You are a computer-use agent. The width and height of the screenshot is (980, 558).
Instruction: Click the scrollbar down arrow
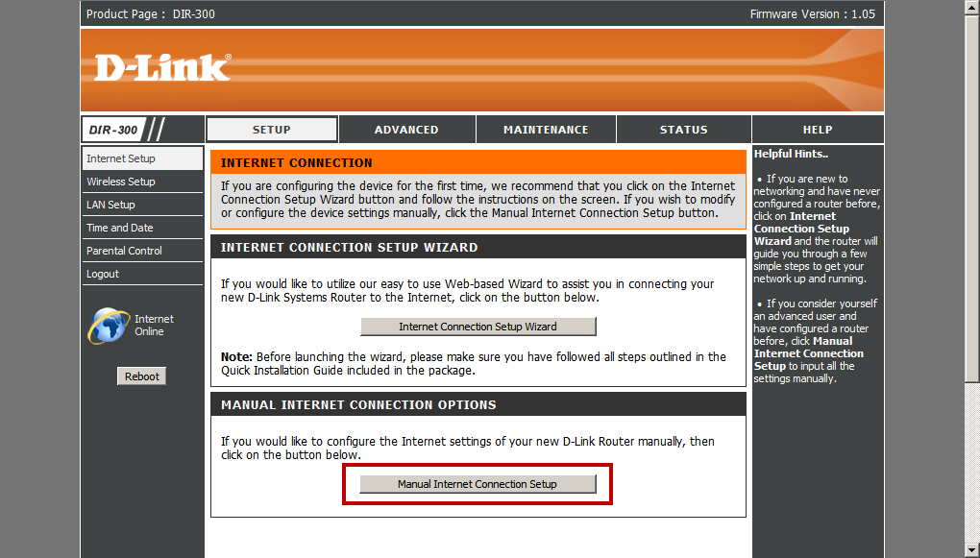971,550
